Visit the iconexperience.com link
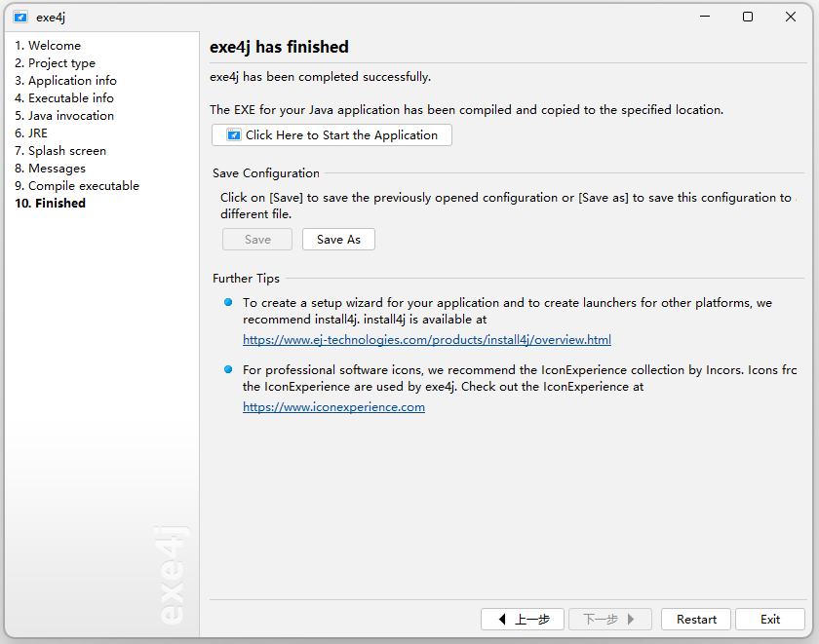 pyautogui.click(x=333, y=407)
